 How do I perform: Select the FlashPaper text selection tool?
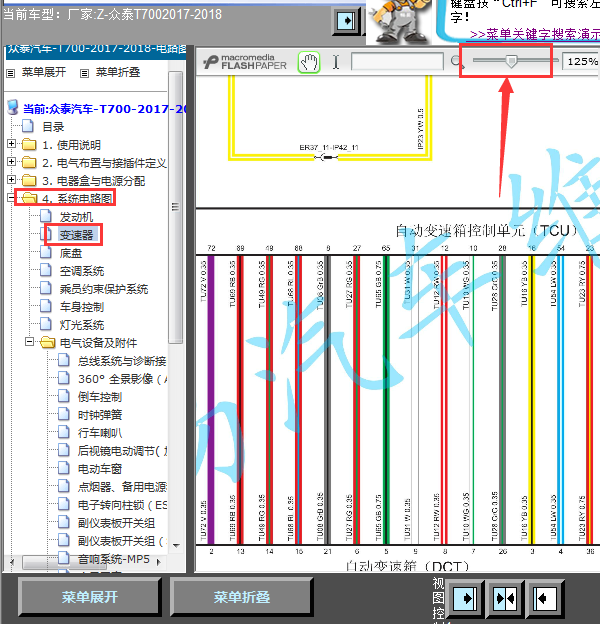click(336, 62)
